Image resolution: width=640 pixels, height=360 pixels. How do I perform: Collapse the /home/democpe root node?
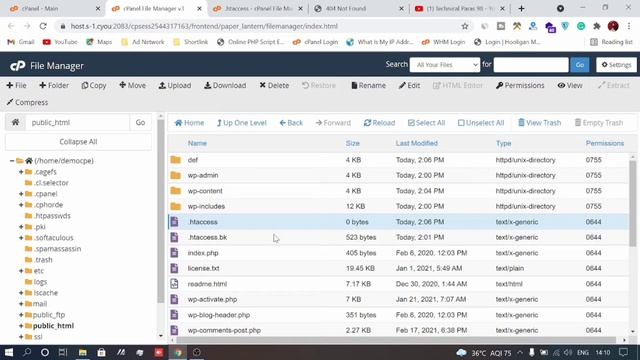pos(12,161)
